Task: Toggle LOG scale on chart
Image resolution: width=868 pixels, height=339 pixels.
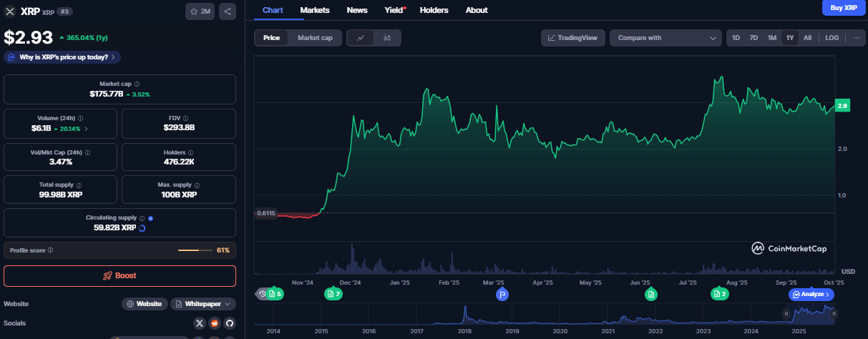Action: 832,38
